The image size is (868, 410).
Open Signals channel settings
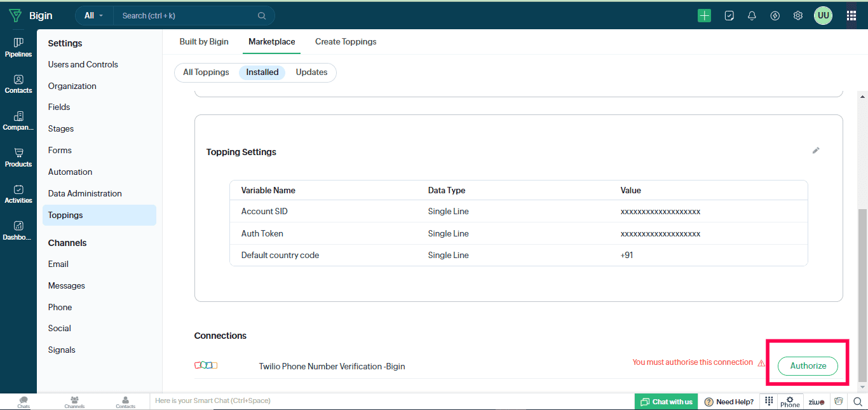coord(62,350)
